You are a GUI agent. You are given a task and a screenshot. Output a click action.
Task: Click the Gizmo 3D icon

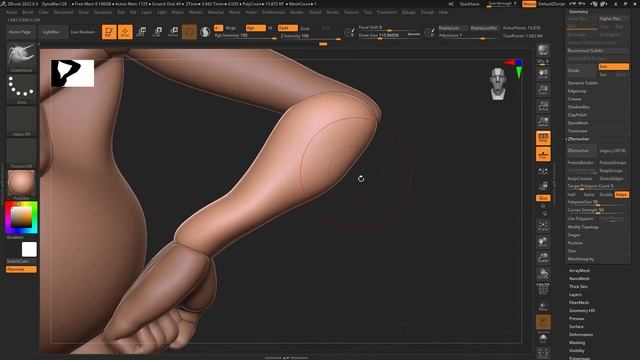189,32
